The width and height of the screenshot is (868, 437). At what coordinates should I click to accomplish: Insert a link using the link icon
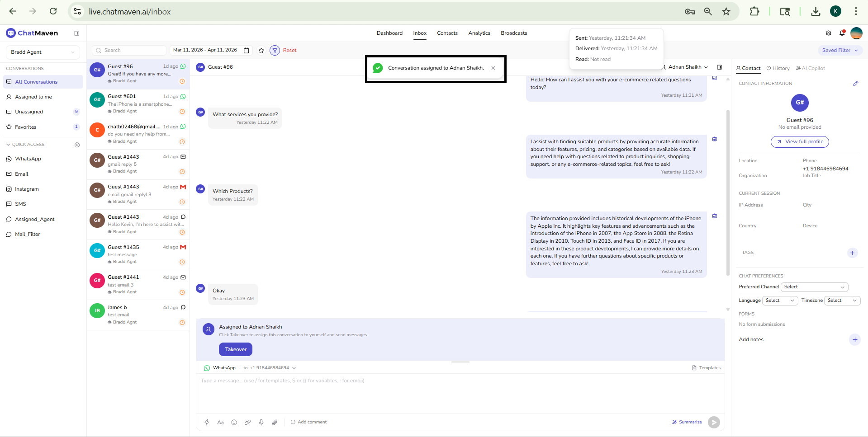[x=248, y=422]
